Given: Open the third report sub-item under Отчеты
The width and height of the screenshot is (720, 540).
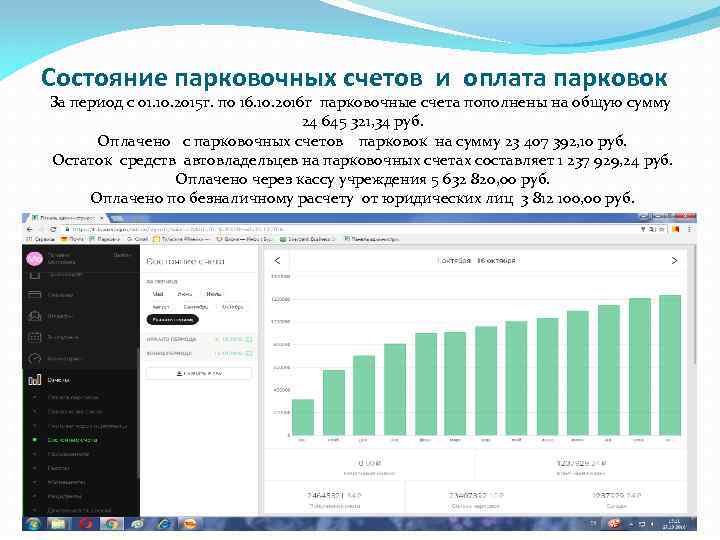Looking at the screenshot, I should tap(87, 426).
